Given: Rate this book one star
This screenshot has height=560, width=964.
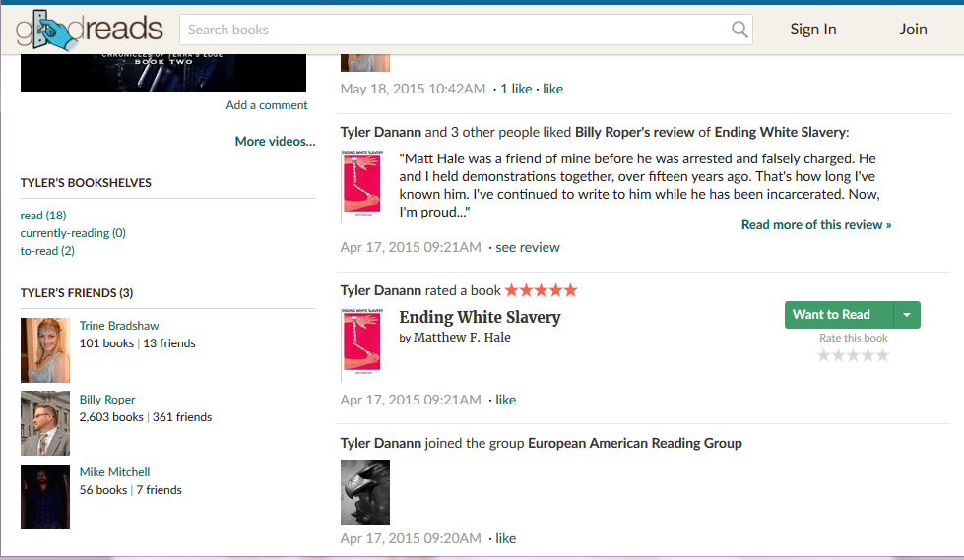Looking at the screenshot, I should click(x=823, y=356).
